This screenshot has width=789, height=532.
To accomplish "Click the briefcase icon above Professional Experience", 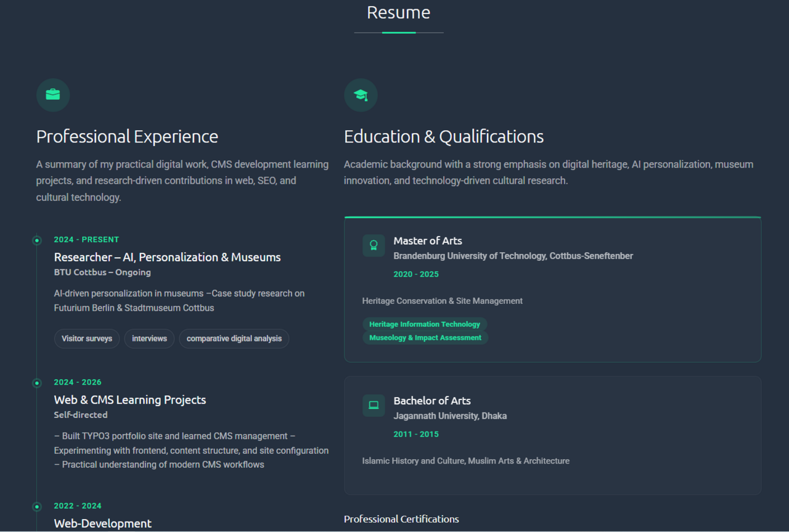I will click(53, 95).
